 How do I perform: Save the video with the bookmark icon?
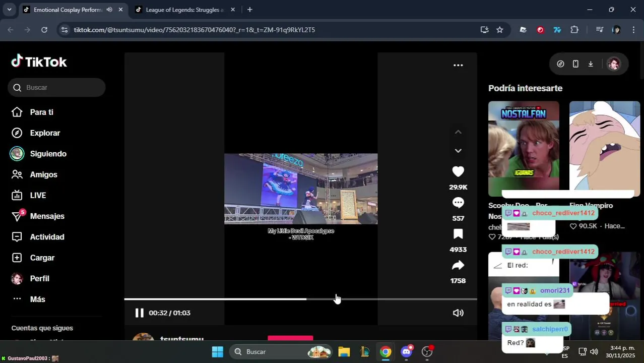pos(458,234)
